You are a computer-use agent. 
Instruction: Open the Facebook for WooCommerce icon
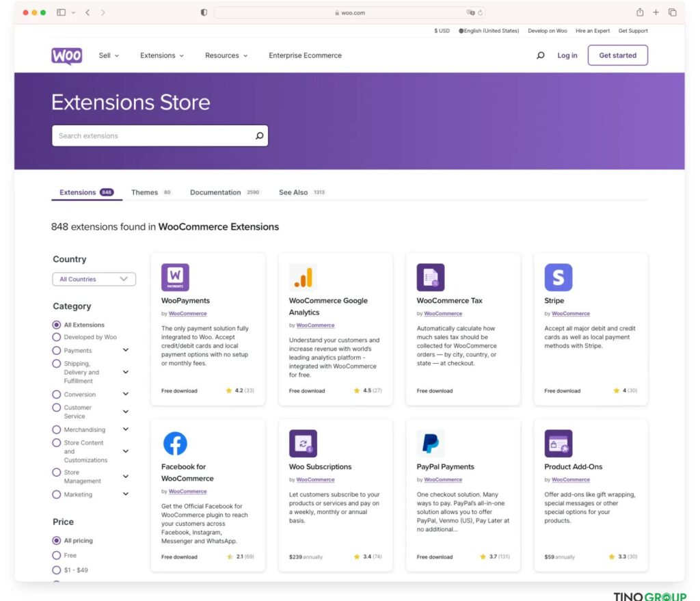tap(175, 443)
